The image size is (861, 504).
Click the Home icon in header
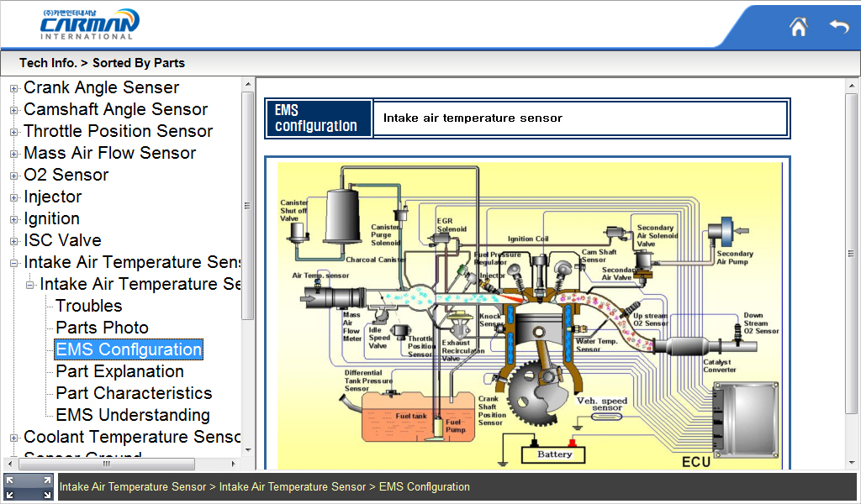click(x=798, y=27)
